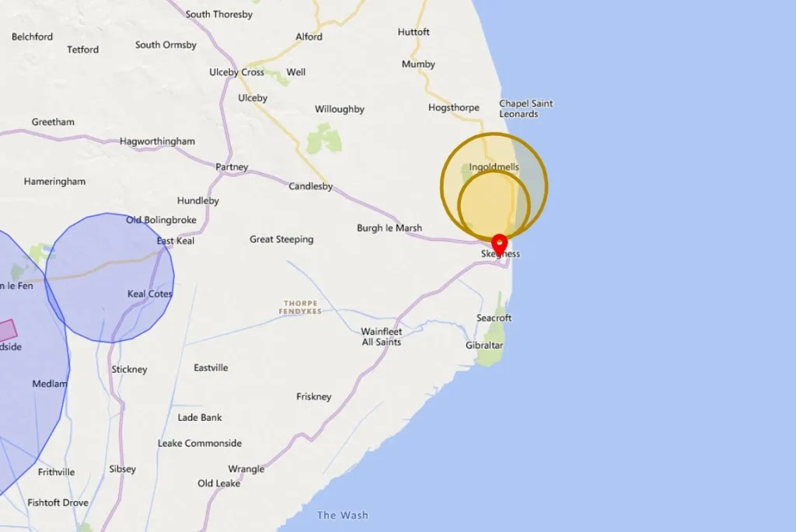Click the Wainfleet All Saints label
Screen dimensions: 796x532
(381, 337)
